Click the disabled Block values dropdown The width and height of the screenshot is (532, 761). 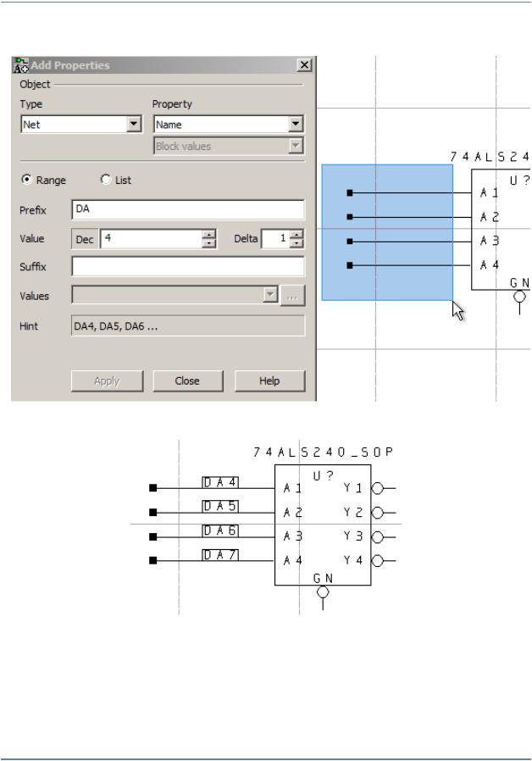click(x=229, y=146)
